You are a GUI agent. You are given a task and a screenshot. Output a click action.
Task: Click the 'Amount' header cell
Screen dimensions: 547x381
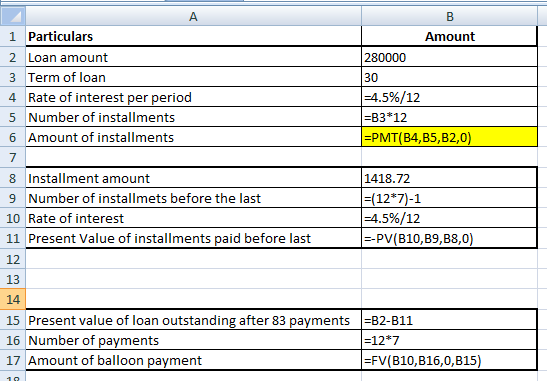tap(450, 36)
